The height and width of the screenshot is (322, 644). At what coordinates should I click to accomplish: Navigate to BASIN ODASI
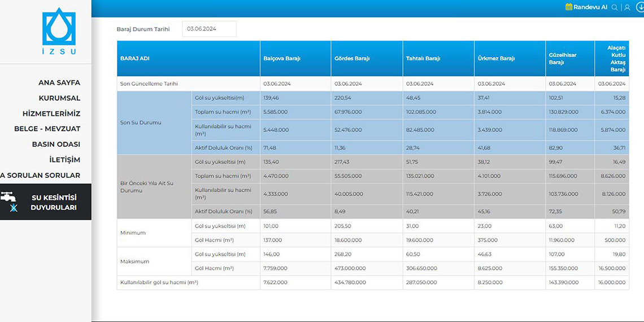click(56, 144)
